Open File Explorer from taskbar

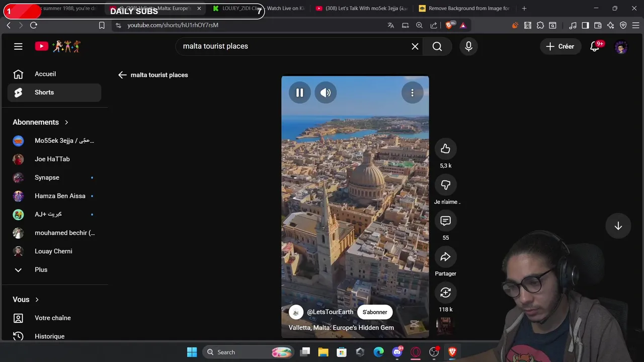(323, 352)
